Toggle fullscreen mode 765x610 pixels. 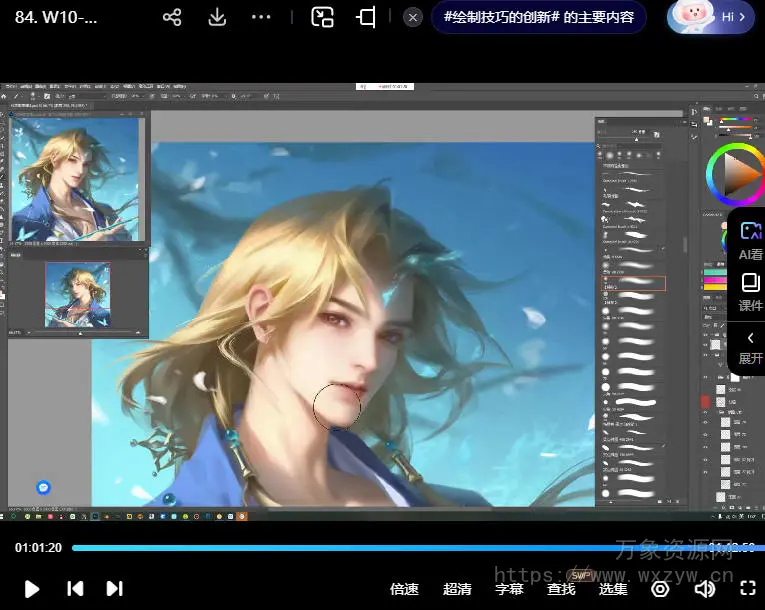(748, 589)
